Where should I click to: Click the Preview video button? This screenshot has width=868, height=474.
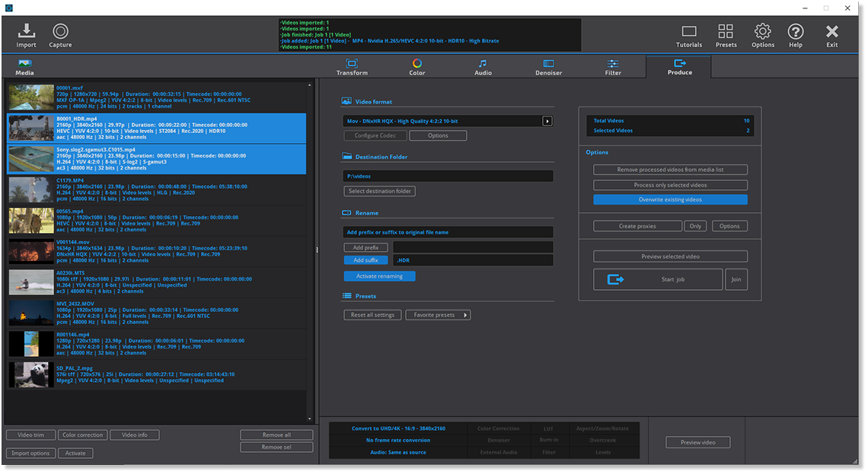[697, 443]
